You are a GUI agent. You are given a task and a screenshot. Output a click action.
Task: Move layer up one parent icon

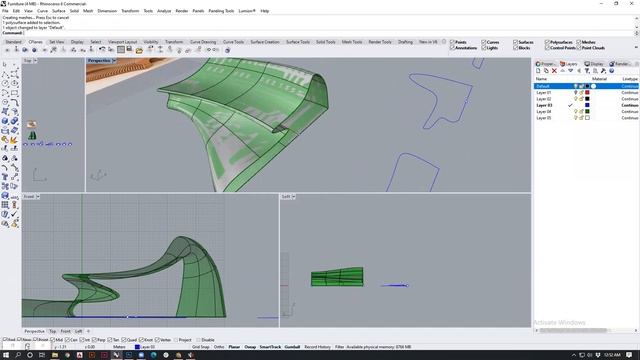tap(579, 71)
